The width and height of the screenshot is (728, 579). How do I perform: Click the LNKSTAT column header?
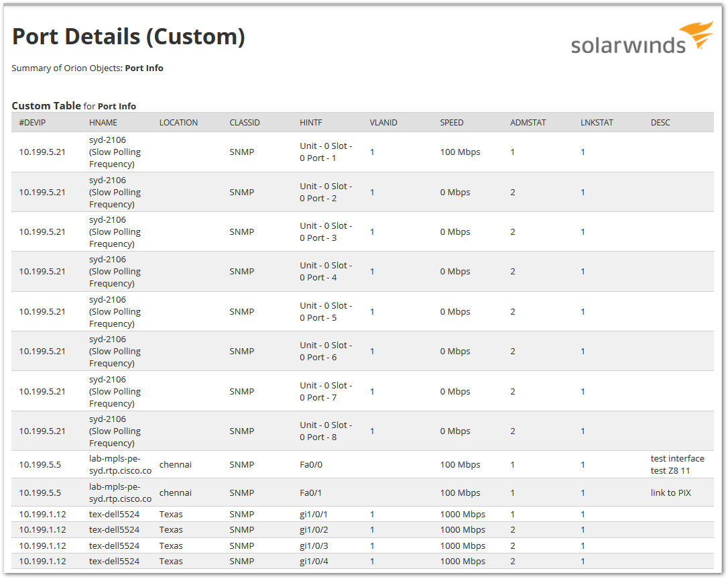coord(597,123)
